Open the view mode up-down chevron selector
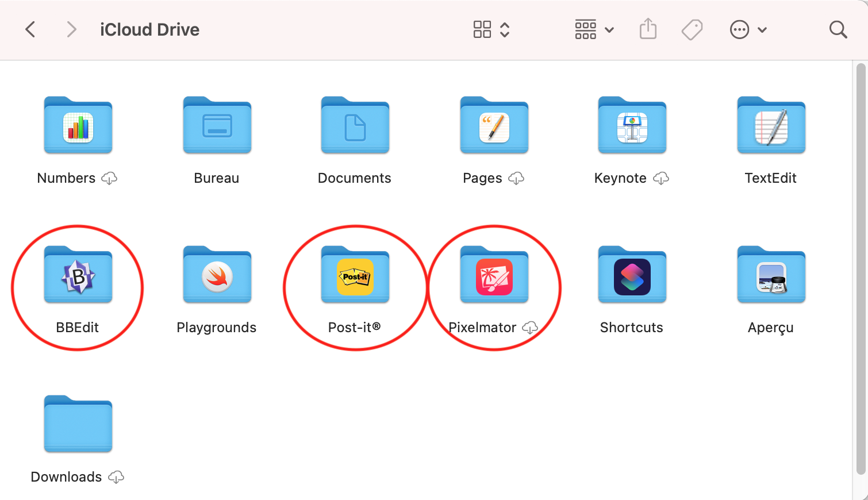 (x=505, y=29)
